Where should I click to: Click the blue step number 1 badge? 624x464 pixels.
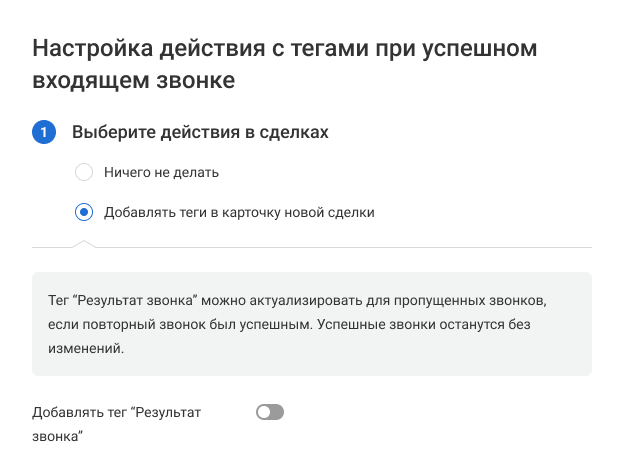tap(44, 132)
